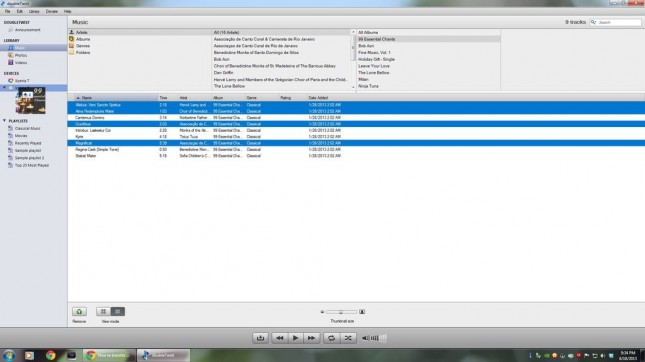The width and height of the screenshot is (645, 362).
Task: Open the Help menu
Action: point(67,12)
